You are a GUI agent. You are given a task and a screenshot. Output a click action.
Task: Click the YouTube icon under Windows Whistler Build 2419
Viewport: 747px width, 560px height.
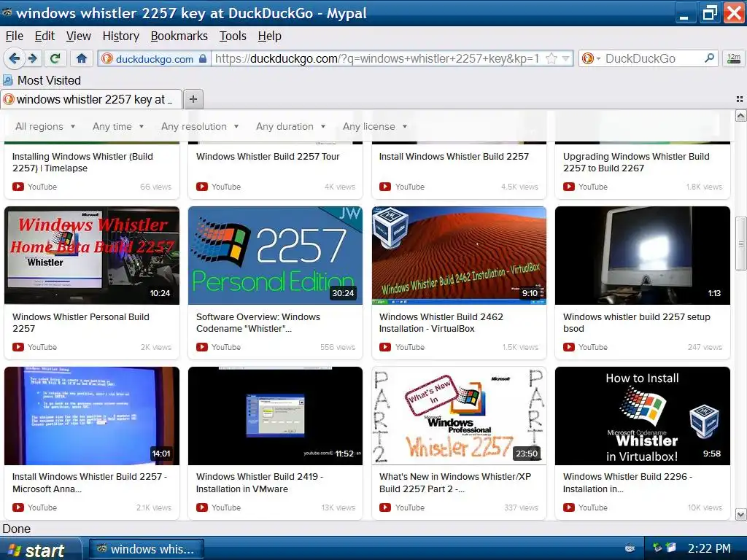(x=202, y=507)
